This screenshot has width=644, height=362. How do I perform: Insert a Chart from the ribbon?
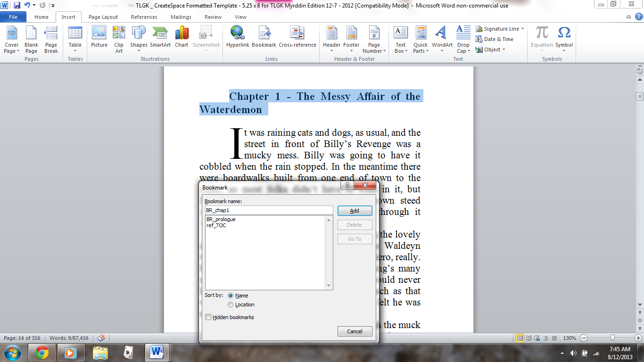coord(182,38)
